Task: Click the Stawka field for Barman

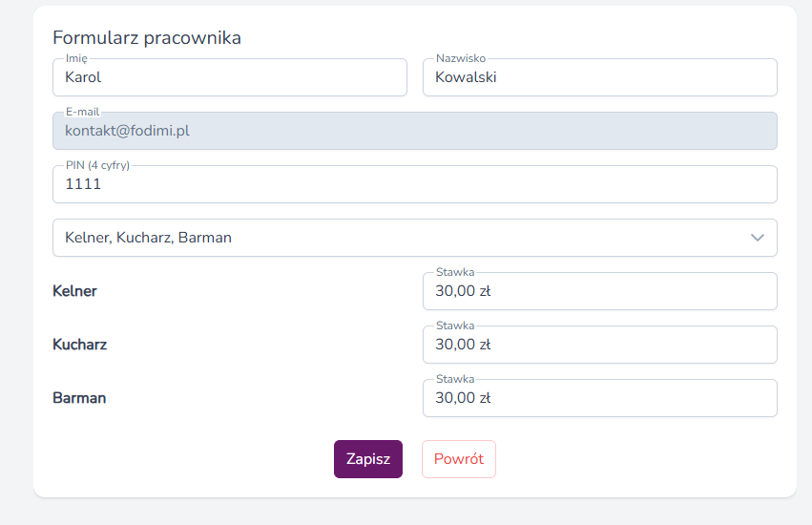Action: point(600,398)
